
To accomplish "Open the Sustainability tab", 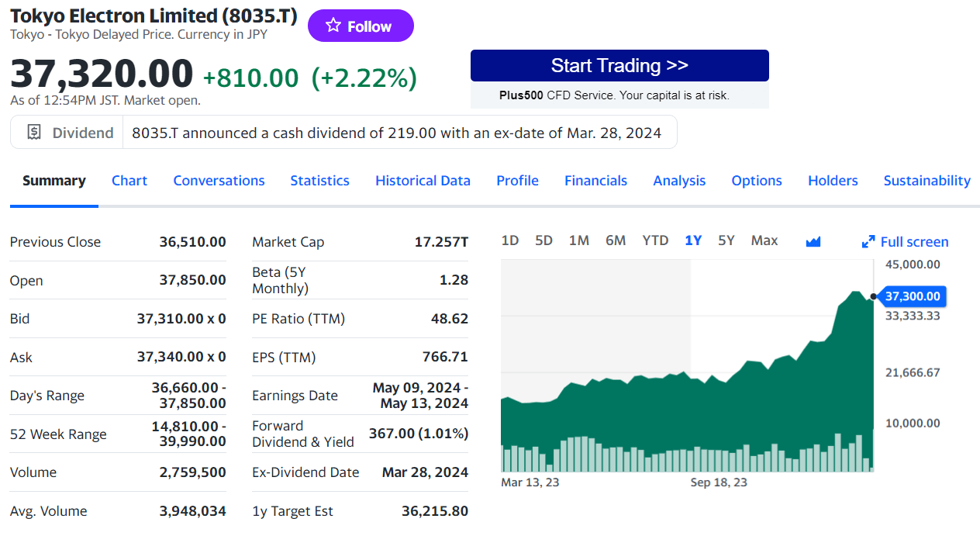I will pos(927,181).
